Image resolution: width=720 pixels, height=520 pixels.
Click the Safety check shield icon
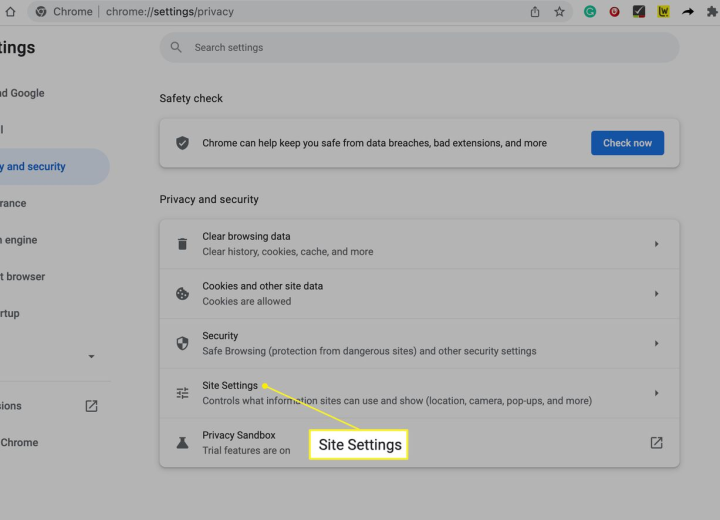tap(182, 143)
